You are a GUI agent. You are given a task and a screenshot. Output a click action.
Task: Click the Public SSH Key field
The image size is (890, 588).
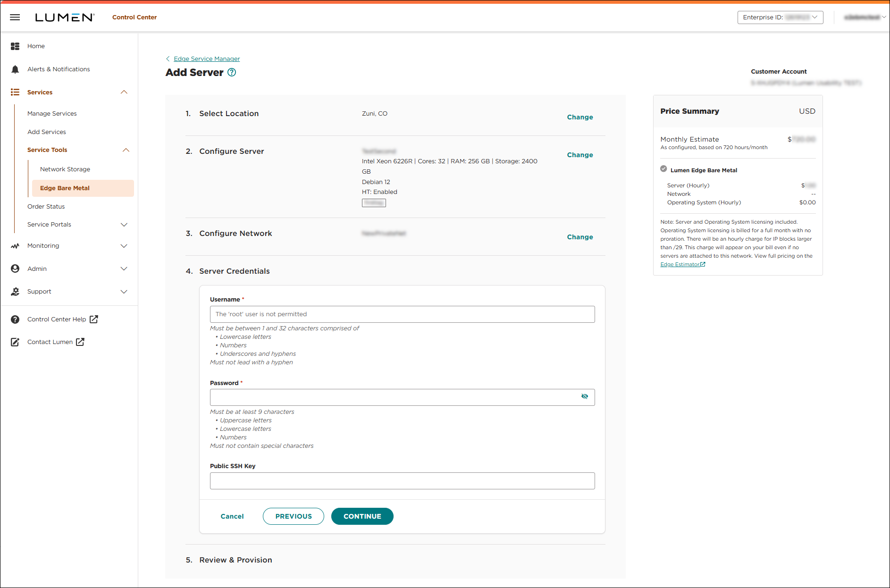(402, 480)
